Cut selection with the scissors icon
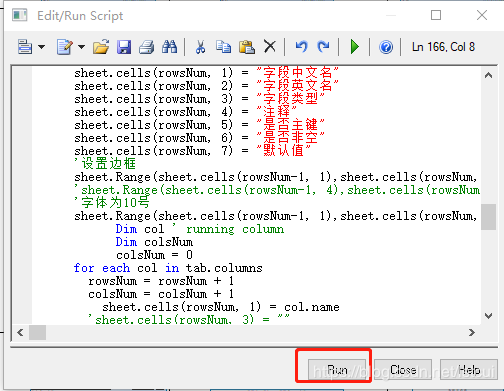 [x=200, y=47]
